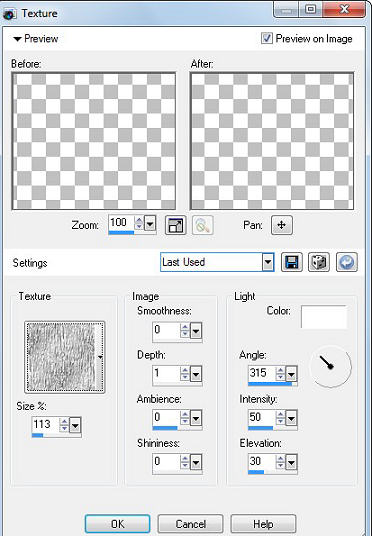The height and width of the screenshot is (536, 372).
Task: Collapse the Preview section triangle
Action: coord(17,39)
